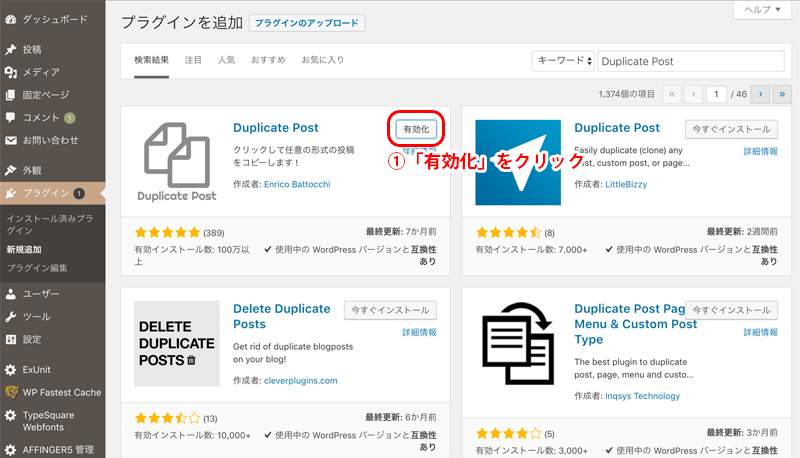
Task: Switch to the おすすめ tab
Action: point(268,60)
